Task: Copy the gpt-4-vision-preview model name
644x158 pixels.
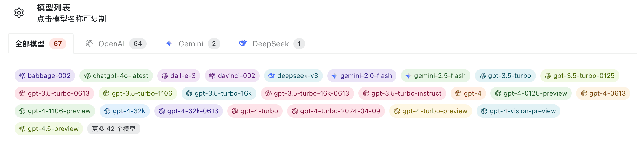Action: [x=523, y=111]
